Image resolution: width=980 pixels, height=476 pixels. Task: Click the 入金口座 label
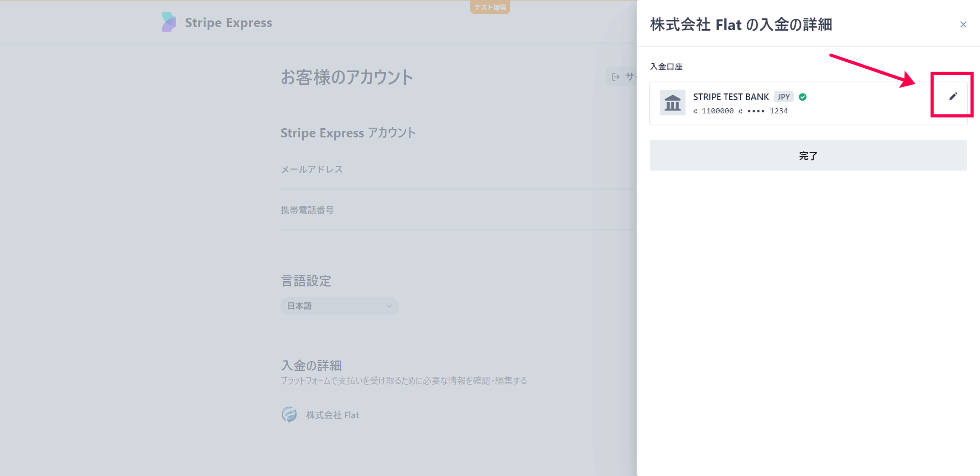click(666, 66)
